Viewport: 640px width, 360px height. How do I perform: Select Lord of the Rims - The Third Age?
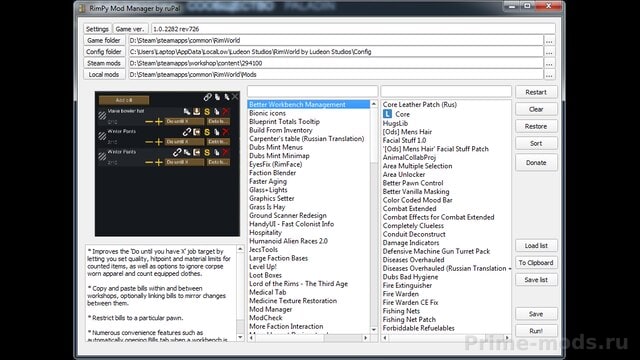(x=298, y=284)
